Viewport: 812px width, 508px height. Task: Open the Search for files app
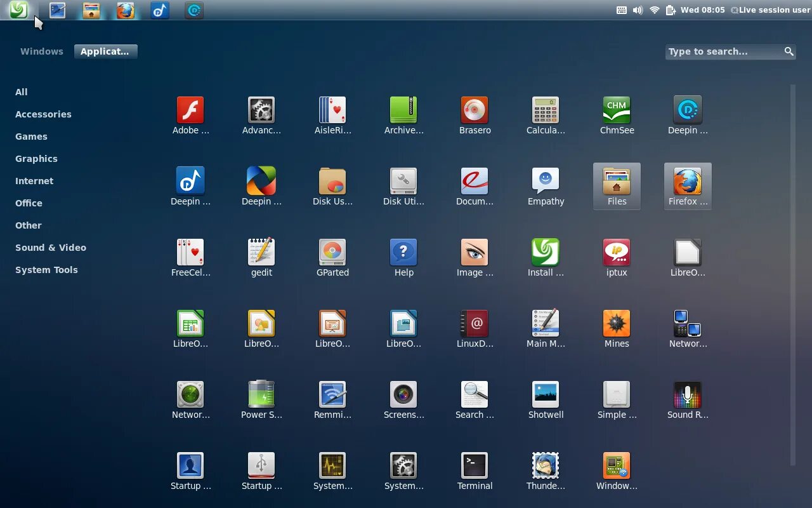pos(475,395)
